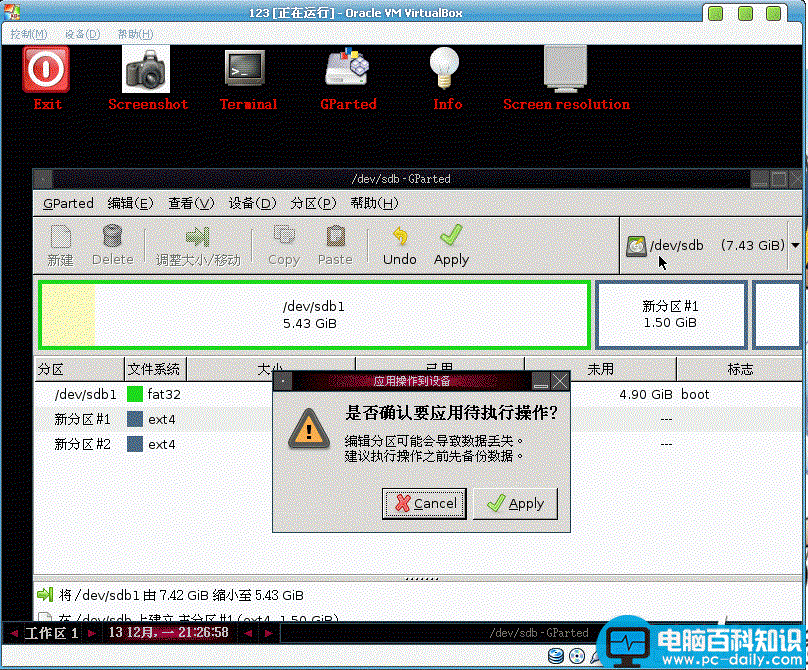808x670 pixels.
Task: Open the GParted desktop icon
Action: point(347,70)
